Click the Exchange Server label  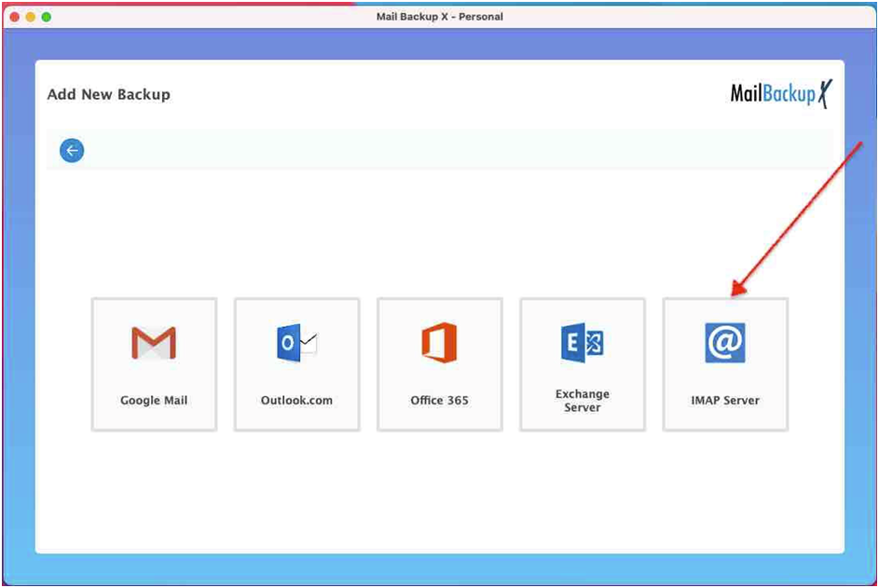point(583,401)
